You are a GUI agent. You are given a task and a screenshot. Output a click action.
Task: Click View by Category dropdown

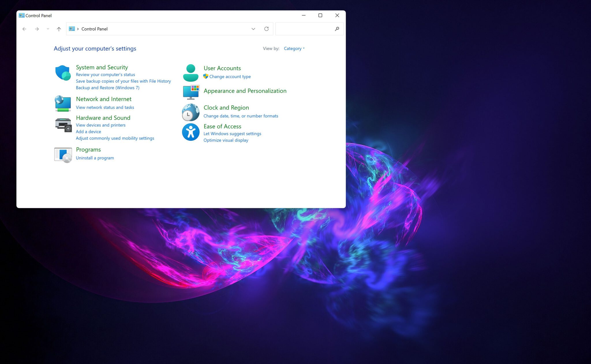tap(294, 48)
